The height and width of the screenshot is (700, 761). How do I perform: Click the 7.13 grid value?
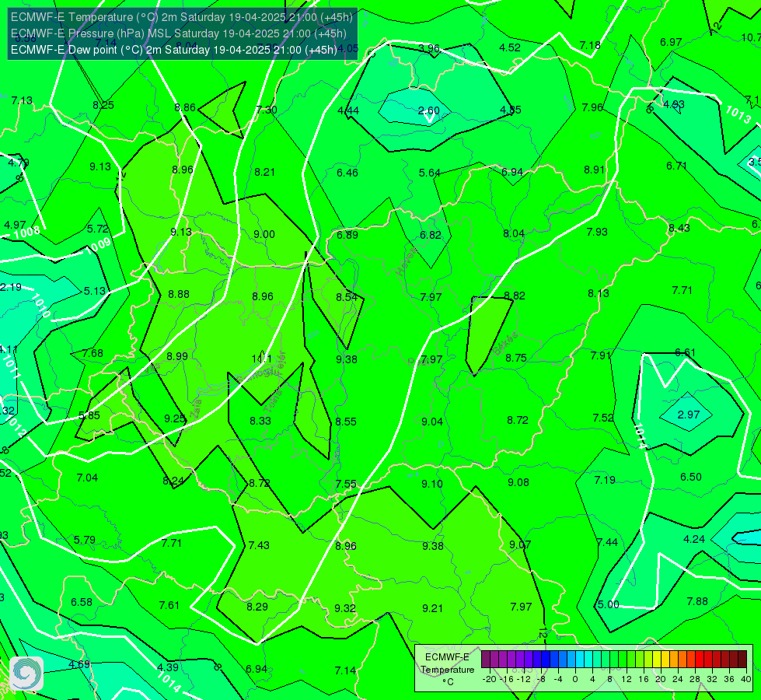pos(22,100)
